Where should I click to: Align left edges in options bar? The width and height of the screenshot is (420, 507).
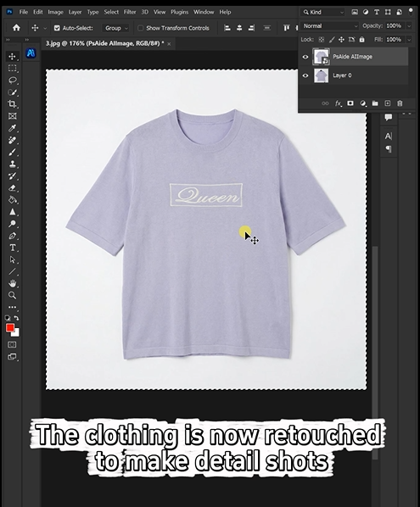(227, 28)
